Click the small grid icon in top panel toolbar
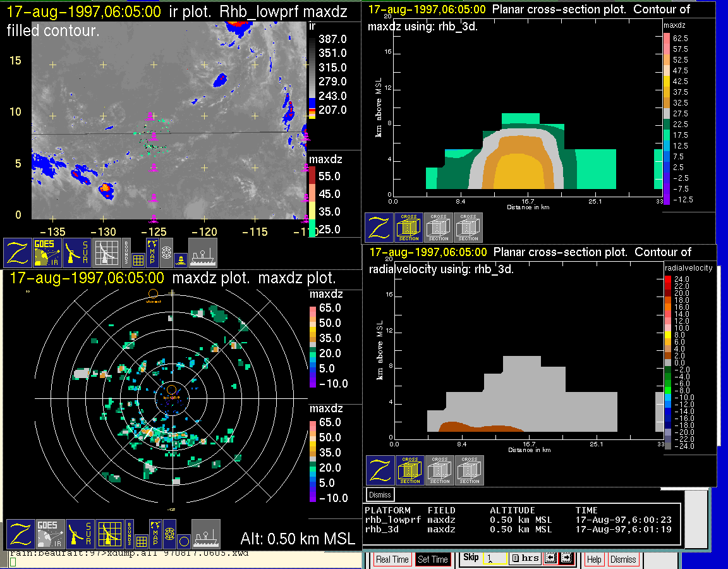Screen dimensions: 728x569 pyautogui.click(x=138, y=259)
